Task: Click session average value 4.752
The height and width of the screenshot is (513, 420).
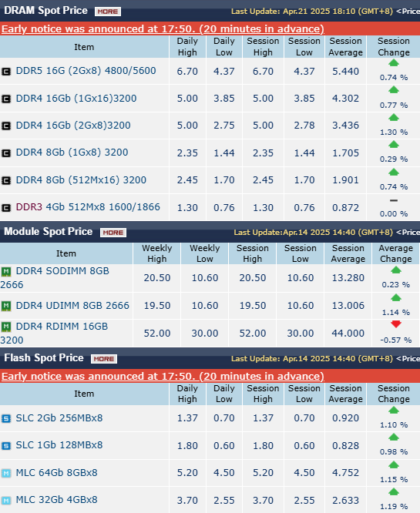Action: coord(346,473)
